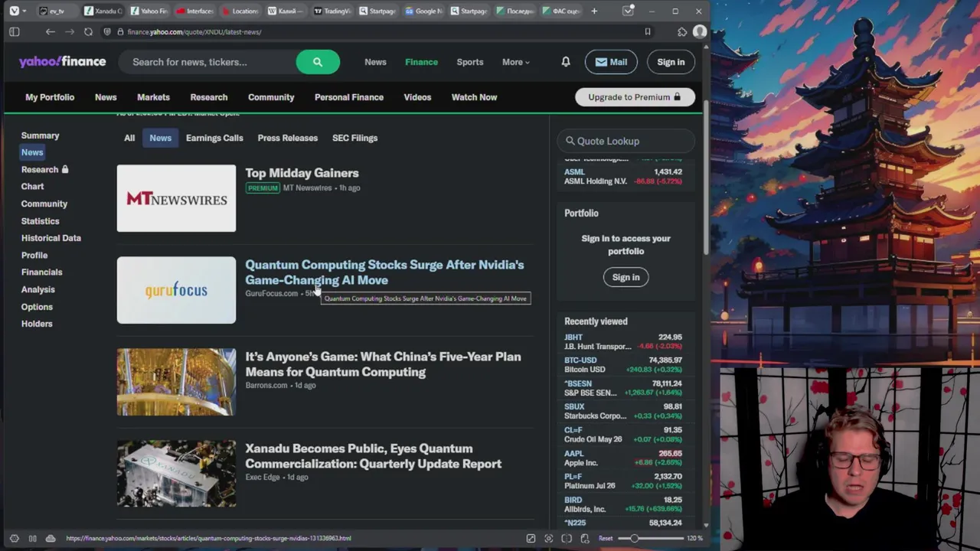Open the extensions puzzle icon
Screen dimensions: 980x551
click(x=682, y=31)
